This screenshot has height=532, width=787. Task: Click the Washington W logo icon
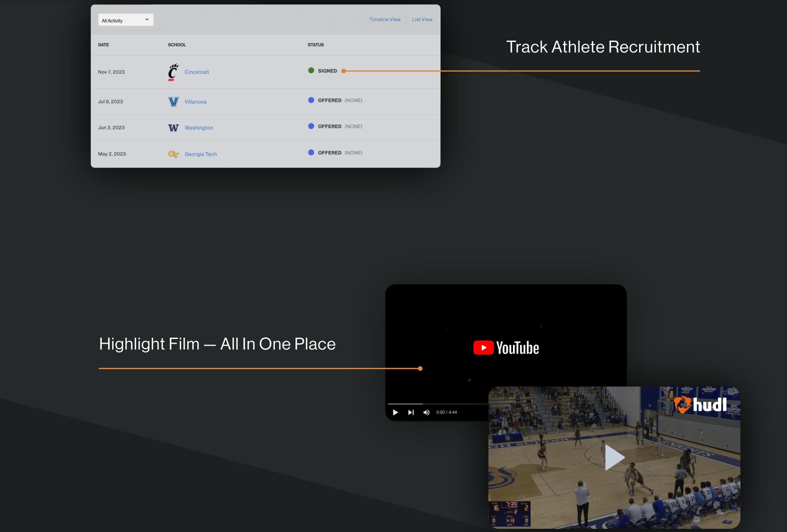173,128
